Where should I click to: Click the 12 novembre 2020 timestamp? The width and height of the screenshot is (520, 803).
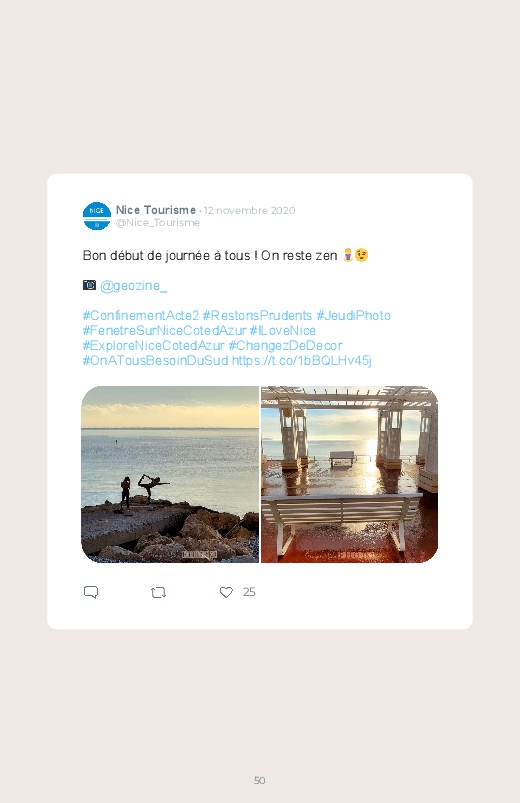[x=249, y=210]
